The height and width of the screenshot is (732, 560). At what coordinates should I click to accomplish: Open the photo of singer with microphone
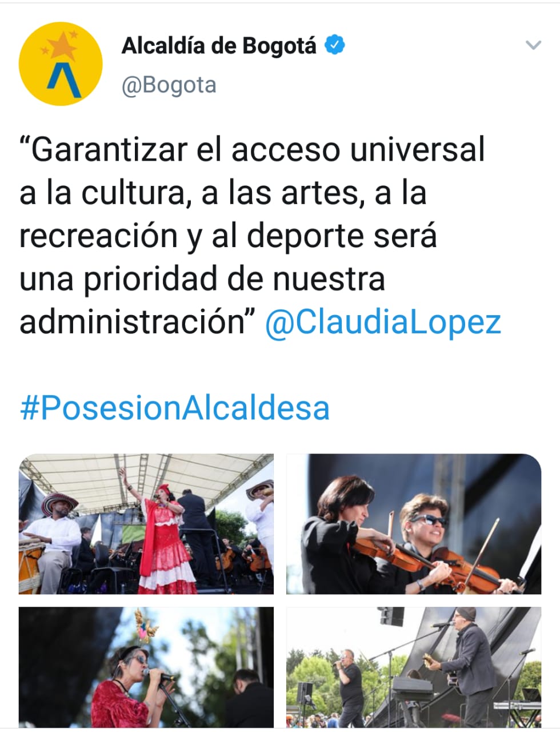pos(146,667)
